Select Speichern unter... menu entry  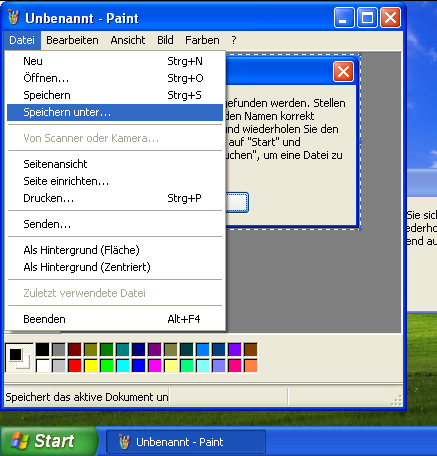point(115,112)
